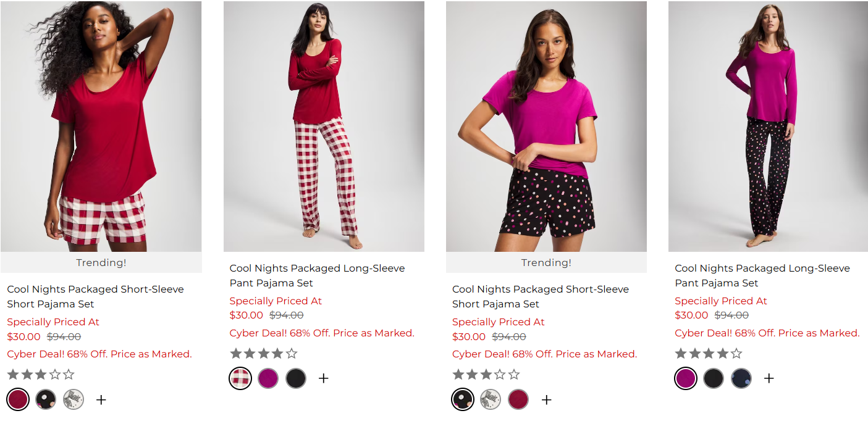Click photo of magenta top with polka-dot shorts

point(546,127)
